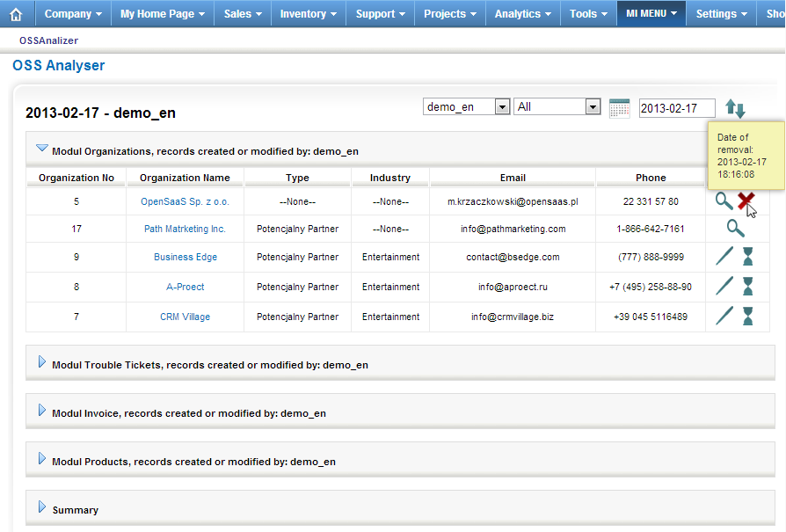
Task: Click the Email column header
Action: (513, 178)
